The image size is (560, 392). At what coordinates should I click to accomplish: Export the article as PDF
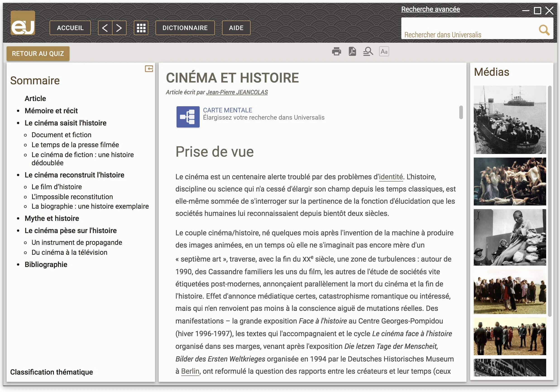(x=352, y=51)
